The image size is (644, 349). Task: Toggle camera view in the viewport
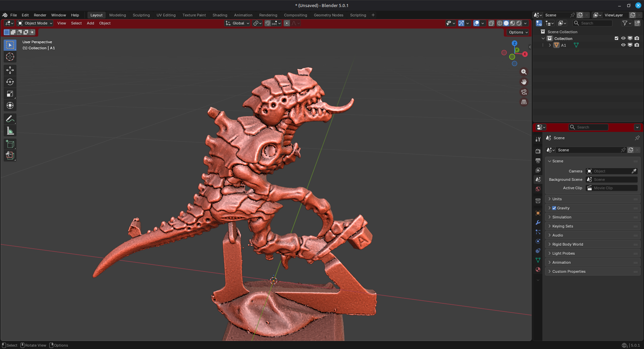coord(524,92)
